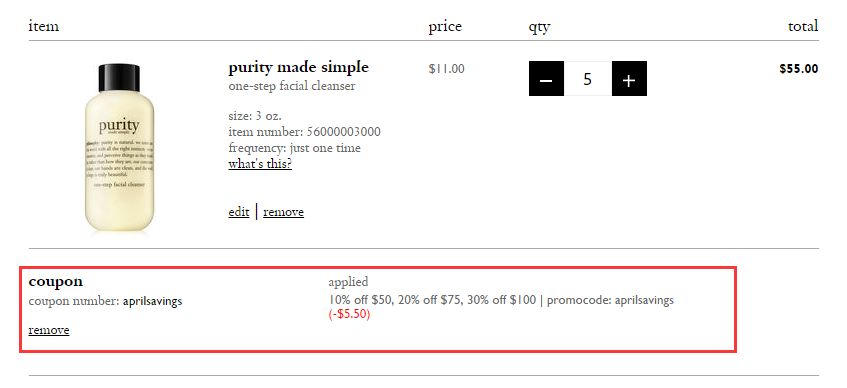Click the $55.00 line total
The width and height of the screenshot is (847, 388).
click(x=798, y=69)
